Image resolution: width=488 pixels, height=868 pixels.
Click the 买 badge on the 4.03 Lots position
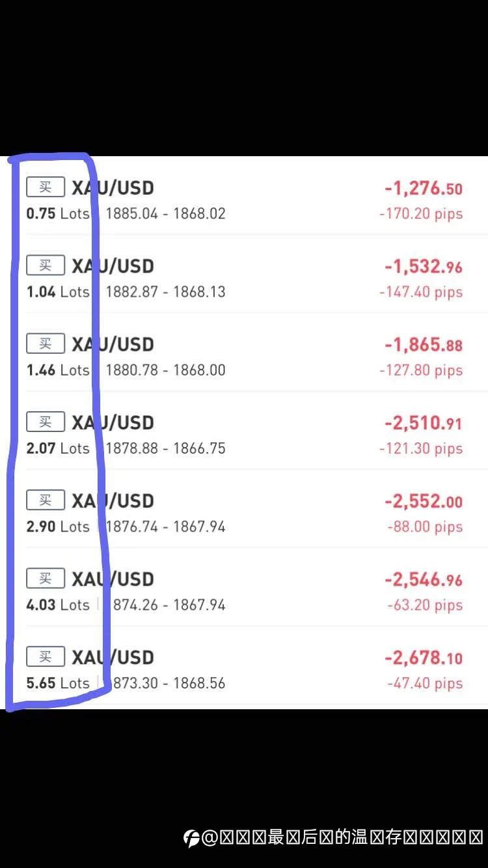[x=46, y=578]
